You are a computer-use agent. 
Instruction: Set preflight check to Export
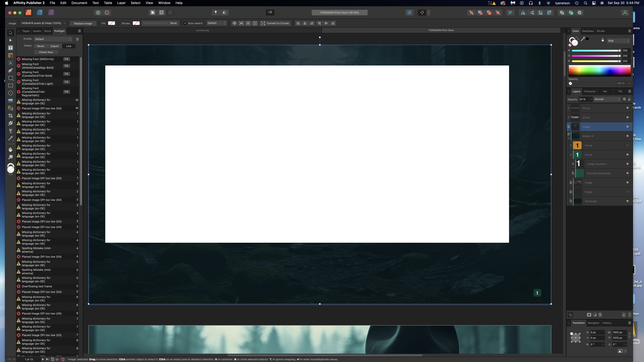pos(54,46)
